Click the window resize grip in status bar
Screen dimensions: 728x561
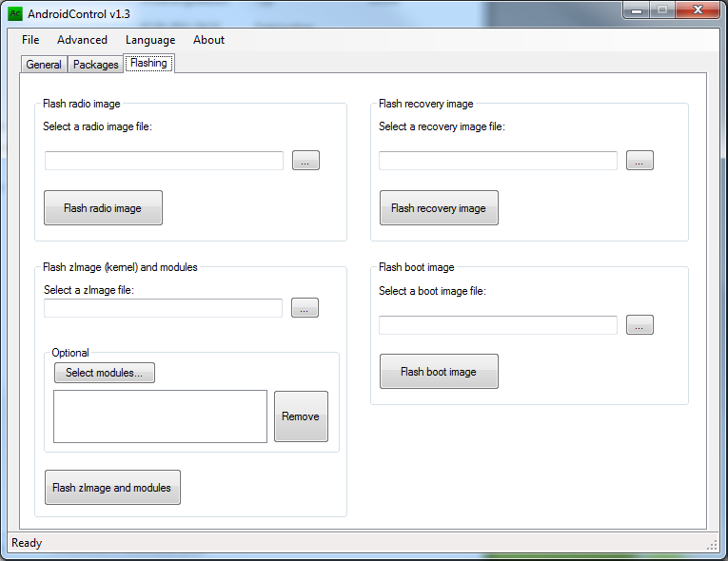point(712,545)
